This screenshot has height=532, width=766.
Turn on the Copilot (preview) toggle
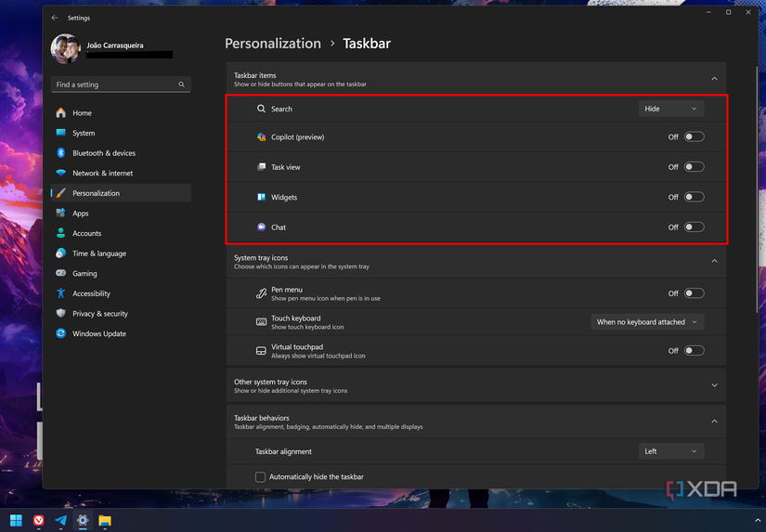(x=694, y=136)
